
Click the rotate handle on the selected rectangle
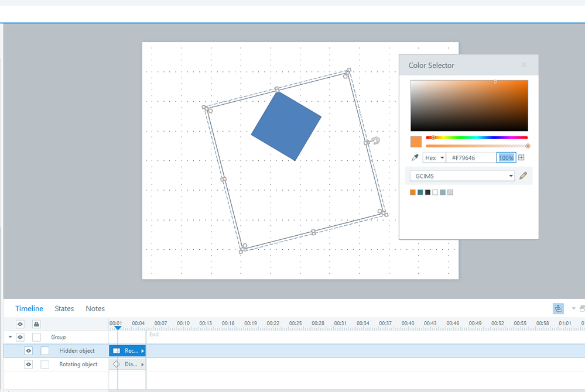tap(376, 140)
